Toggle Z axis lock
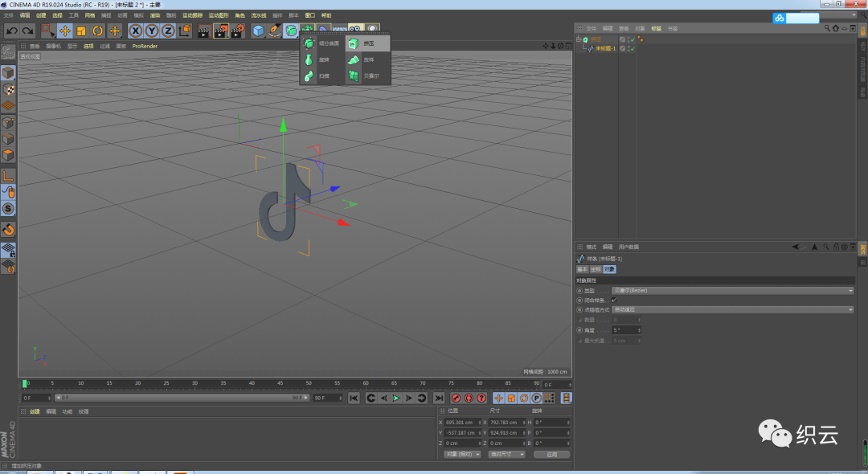 pyautogui.click(x=168, y=31)
